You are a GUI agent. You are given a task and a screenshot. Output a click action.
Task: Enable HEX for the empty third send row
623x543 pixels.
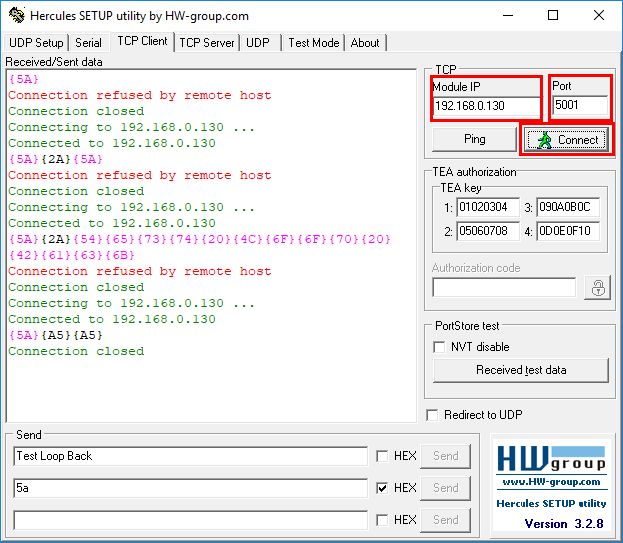382,520
